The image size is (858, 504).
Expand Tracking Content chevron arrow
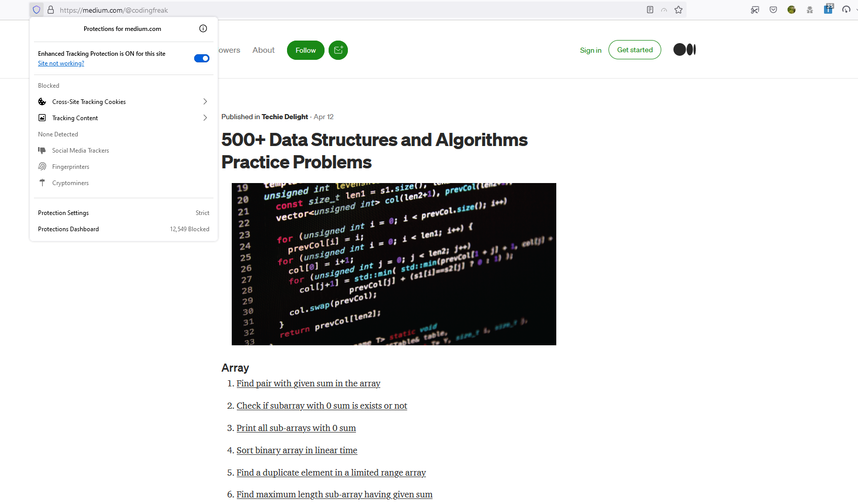coord(205,118)
